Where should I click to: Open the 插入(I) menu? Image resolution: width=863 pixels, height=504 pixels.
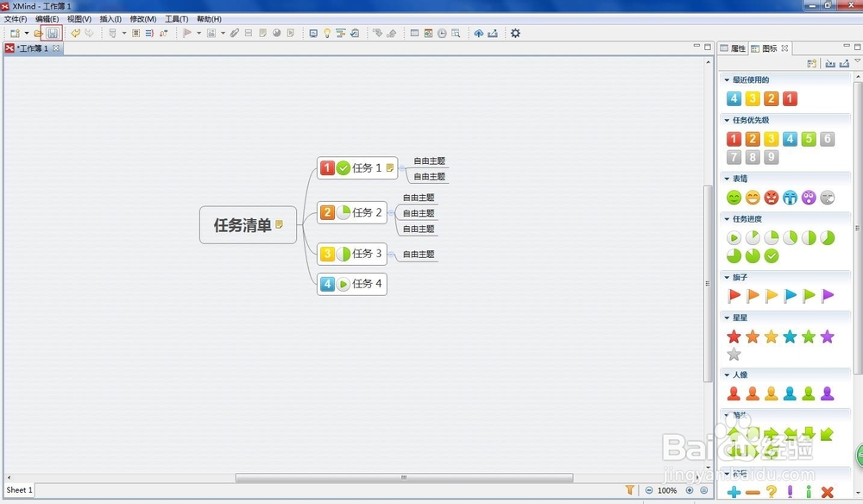(x=110, y=19)
